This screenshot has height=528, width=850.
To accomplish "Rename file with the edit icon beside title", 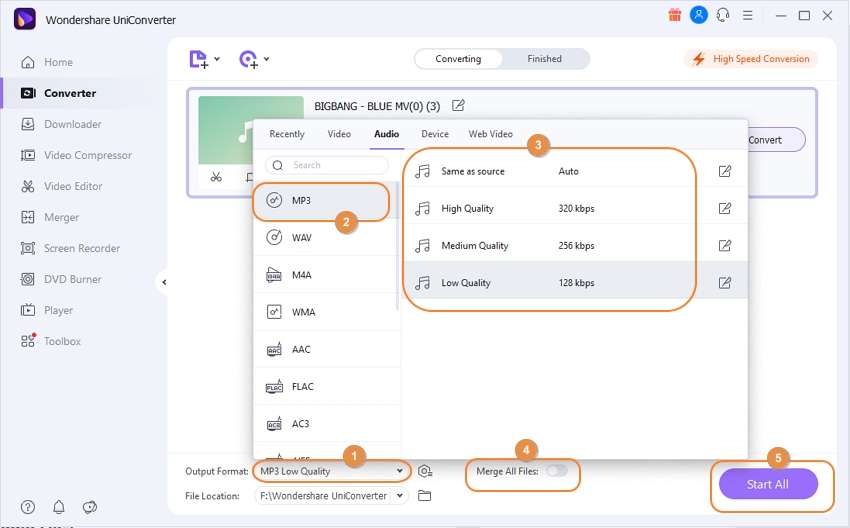I will pyautogui.click(x=458, y=106).
